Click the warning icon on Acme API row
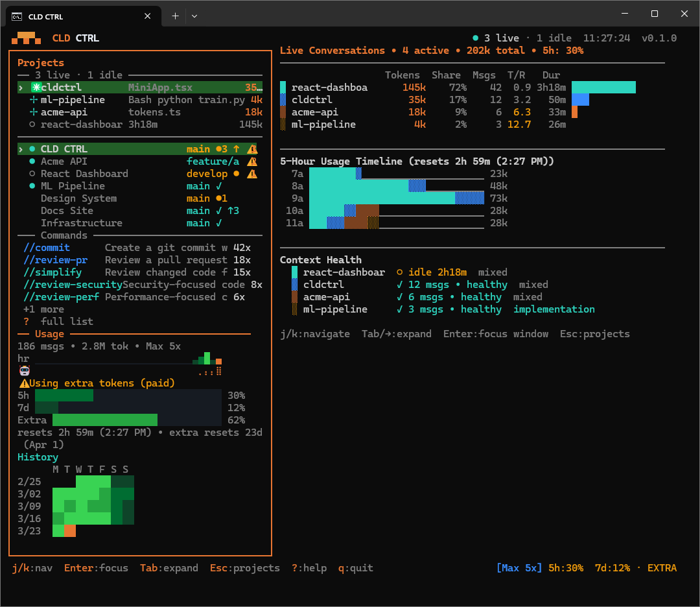The width and height of the screenshot is (700, 607). click(252, 161)
